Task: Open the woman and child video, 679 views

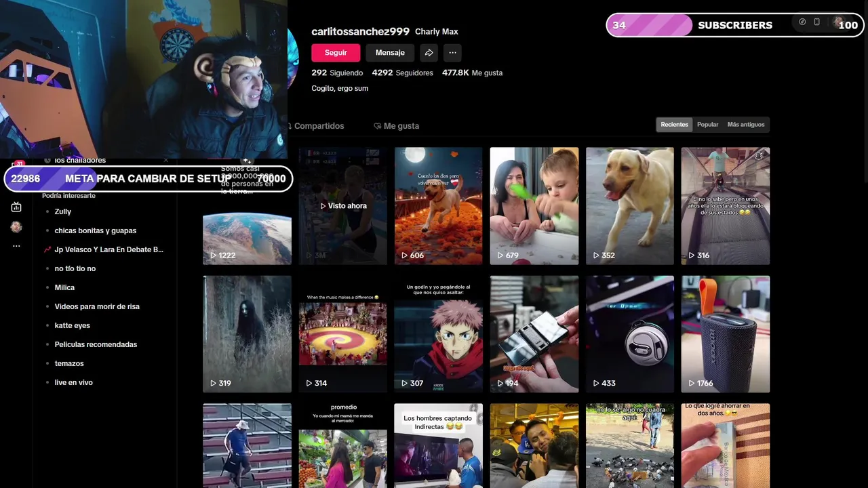Action: coord(534,206)
